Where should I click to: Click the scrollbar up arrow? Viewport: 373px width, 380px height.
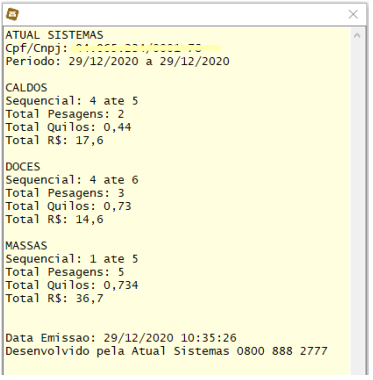pos(357,35)
